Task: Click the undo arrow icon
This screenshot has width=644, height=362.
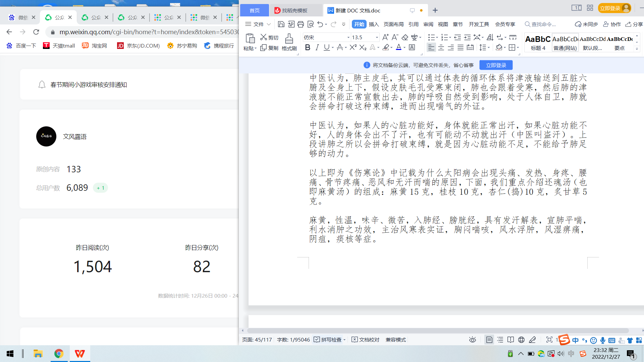Action: point(320,24)
